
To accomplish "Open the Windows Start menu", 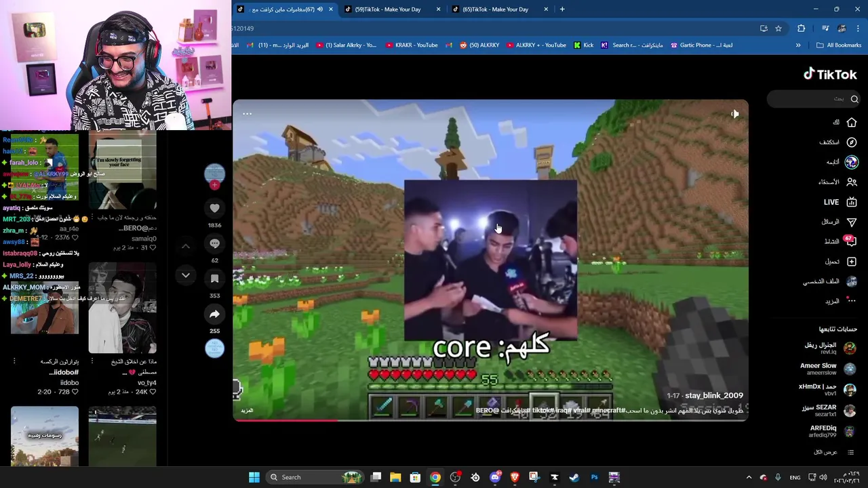I will (254, 477).
